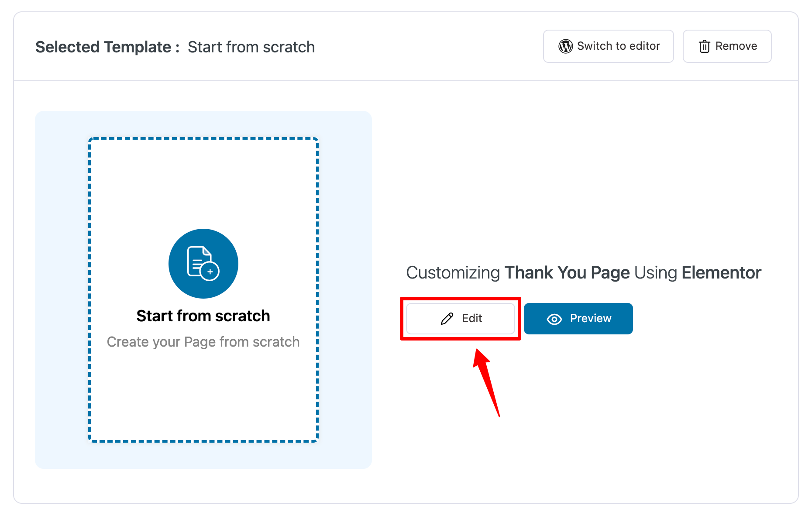Click the WordPress logo icon on Switch to editor
Screen dimensions: 812x516
565,46
